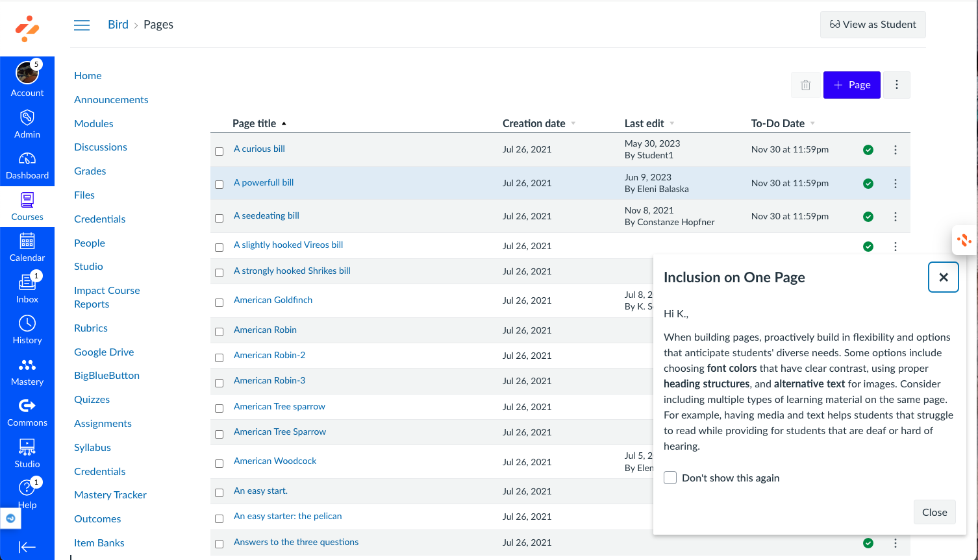Image resolution: width=978 pixels, height=560 pixels.
Task: Open An easy starter: the pelican page
Action: click(x=288, y=516)
